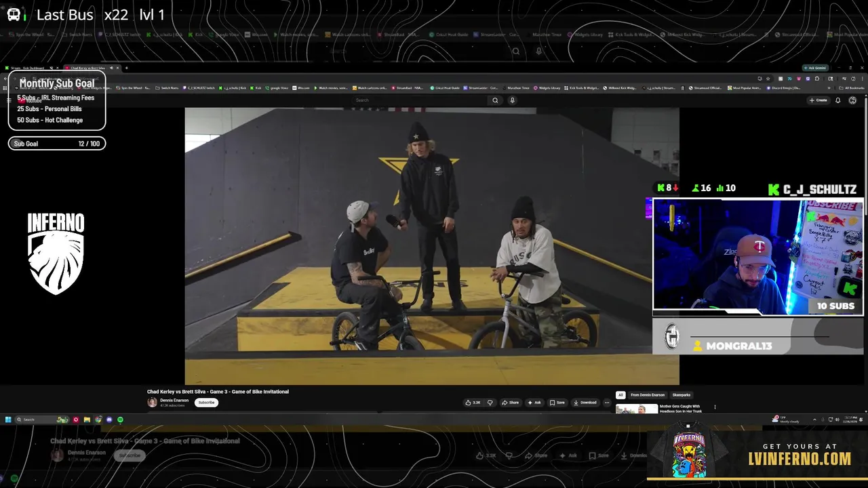Open options menu for Mother Gets Caught video
This screenshot has height=488, width=868.
(x=715, y=408)
